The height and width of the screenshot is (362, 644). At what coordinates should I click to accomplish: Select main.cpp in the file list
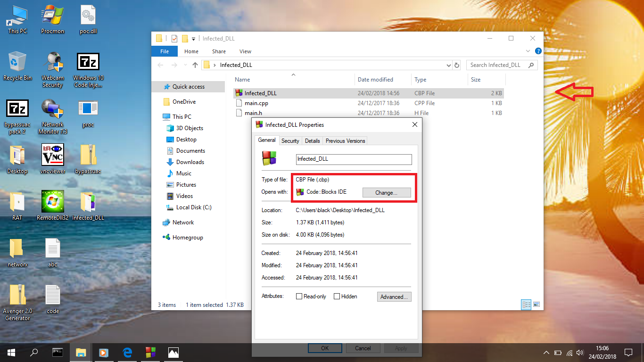369,103
